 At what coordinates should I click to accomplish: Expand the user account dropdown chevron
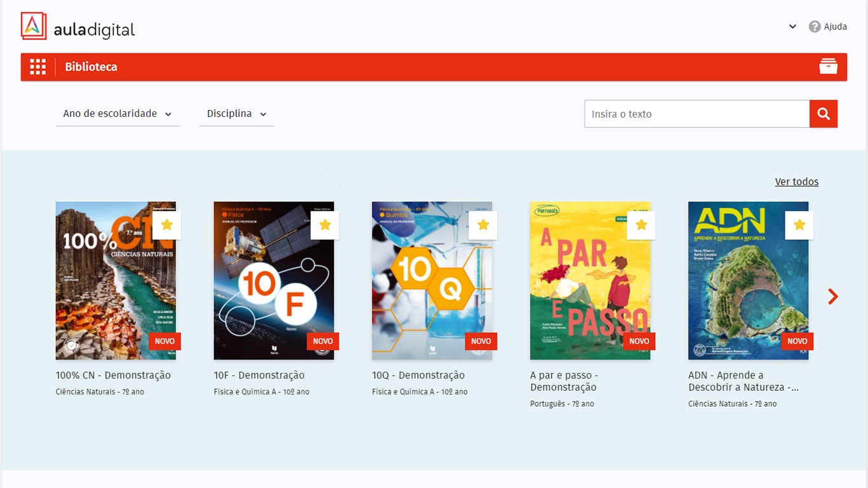(x=792, y=27)
